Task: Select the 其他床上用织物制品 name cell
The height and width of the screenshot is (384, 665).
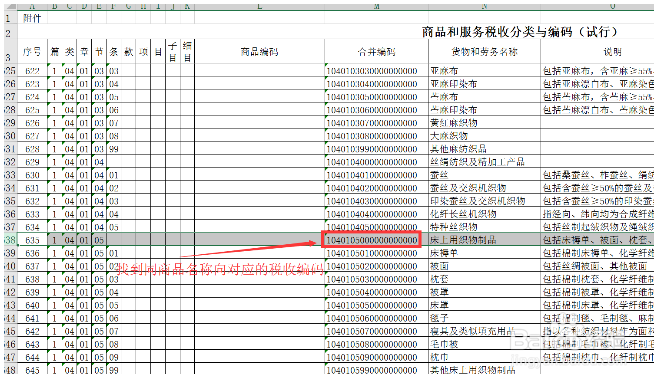Action: [x=484, y=370]
